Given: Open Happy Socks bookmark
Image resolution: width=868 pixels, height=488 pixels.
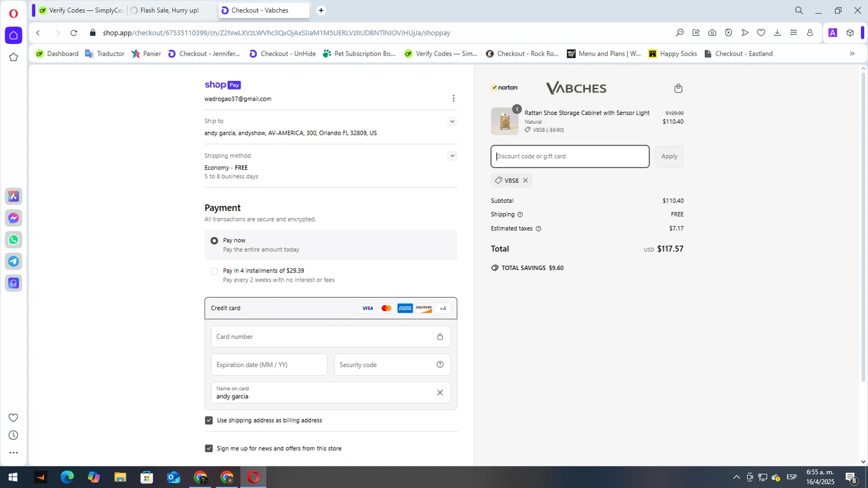Looking at the screenshot, I should 672,54.
